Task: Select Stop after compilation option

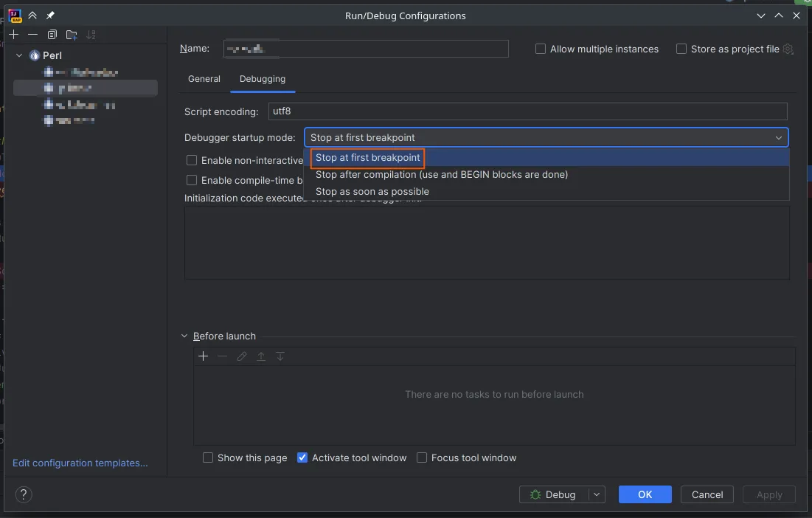Action: click(x=441, y=175)
